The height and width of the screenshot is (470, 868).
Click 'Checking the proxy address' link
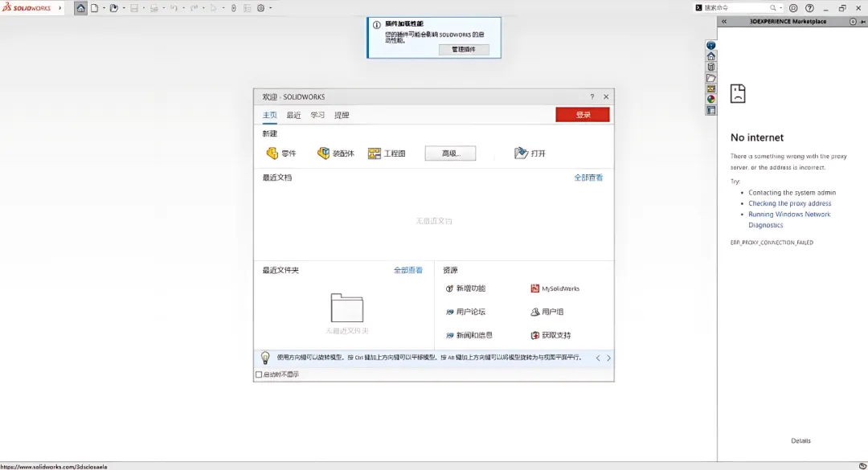790,203
